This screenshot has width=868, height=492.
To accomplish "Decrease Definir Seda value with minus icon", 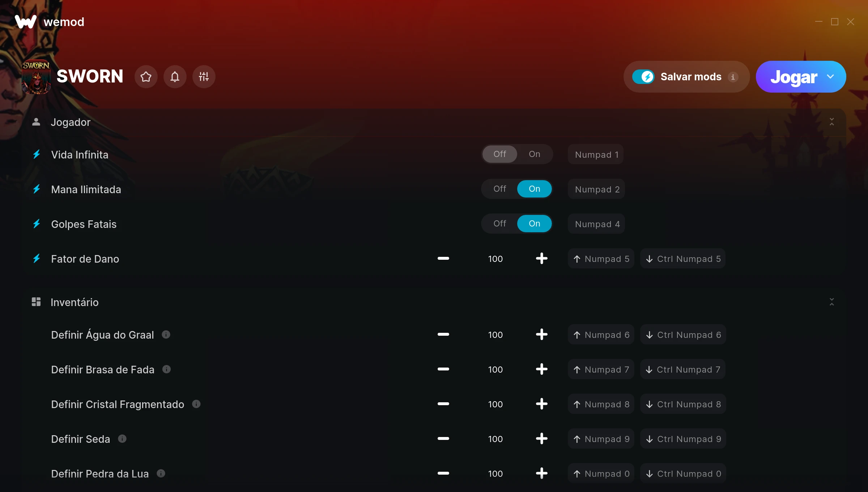I will click(x=443, y=439).
